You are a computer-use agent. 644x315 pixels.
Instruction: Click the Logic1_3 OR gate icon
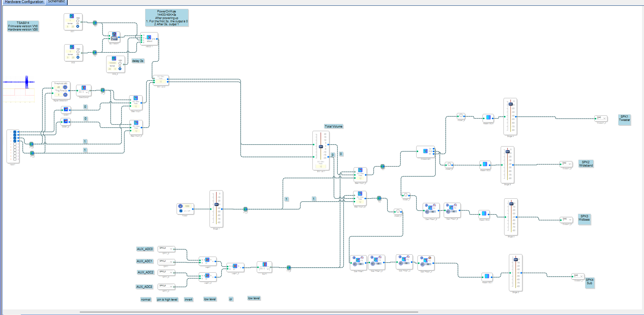235,266
